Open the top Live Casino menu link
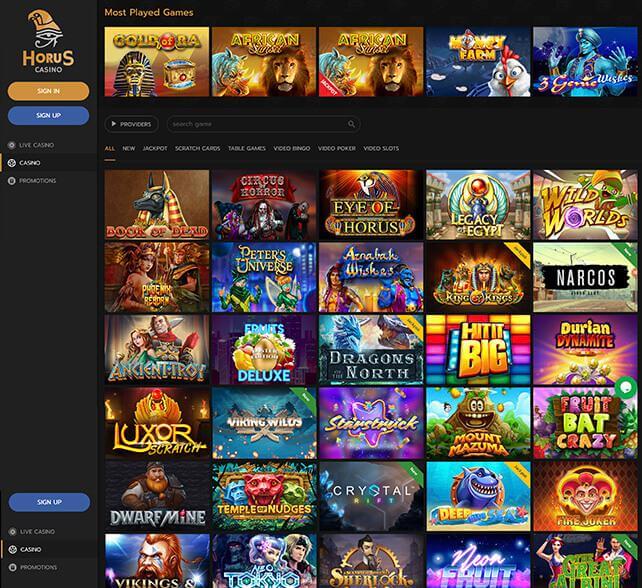The height and width of the screenshot is (588, 642). pos(36,145)
